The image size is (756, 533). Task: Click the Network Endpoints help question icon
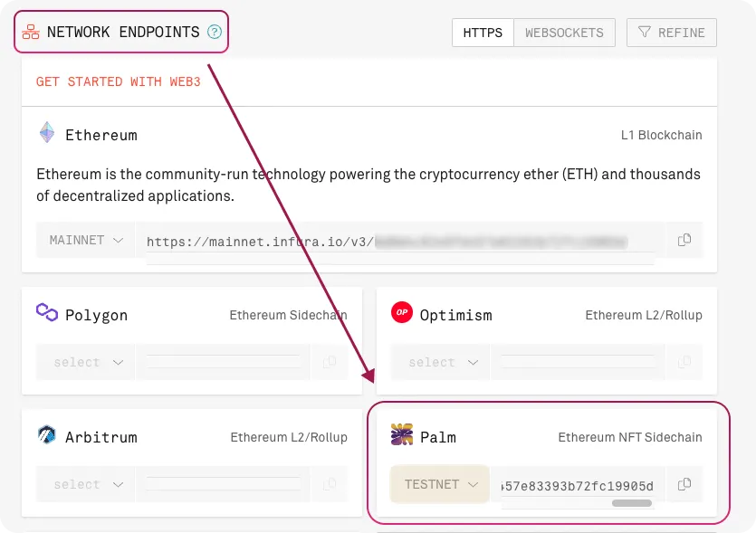coord(215,33)
